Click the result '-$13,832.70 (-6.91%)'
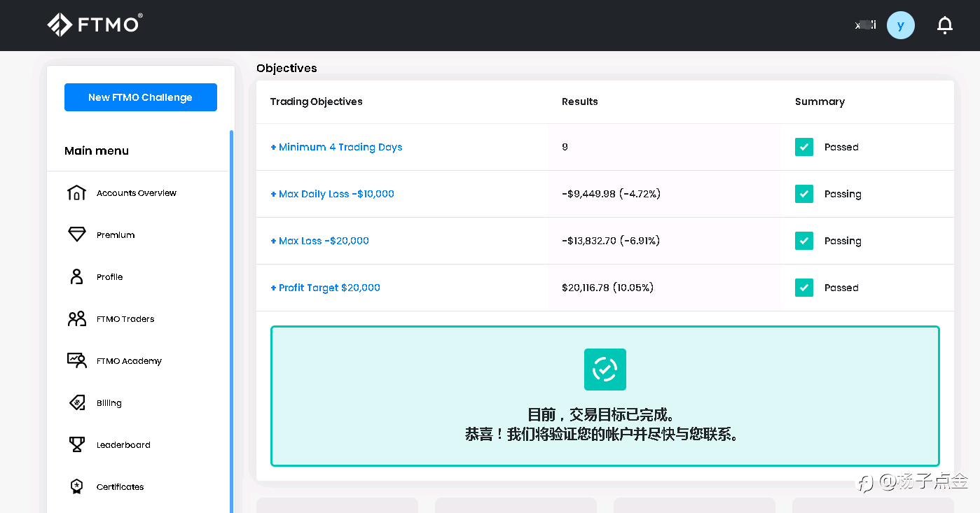 [611, 241]
